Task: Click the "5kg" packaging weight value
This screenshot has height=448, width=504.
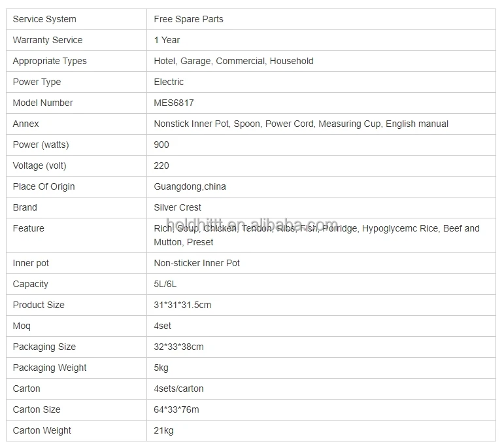Action: (161, 368)
